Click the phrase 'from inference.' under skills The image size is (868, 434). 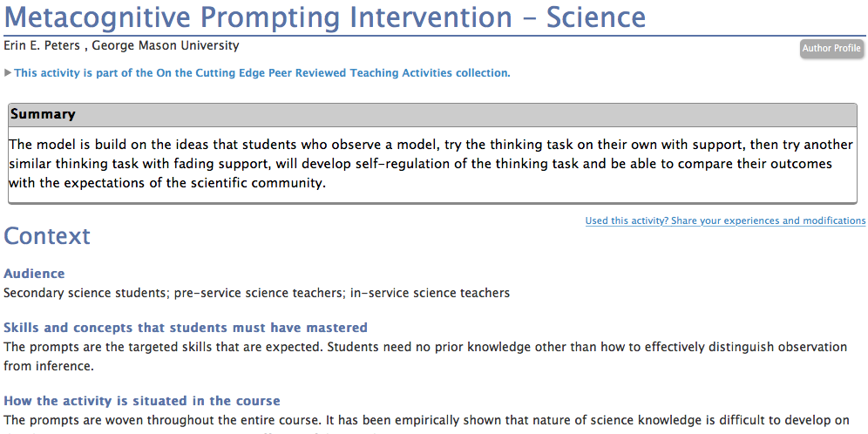[x=46, y=366]
